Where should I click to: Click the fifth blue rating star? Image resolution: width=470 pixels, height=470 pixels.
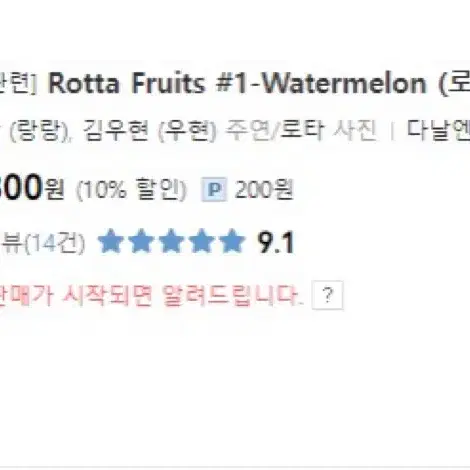coord(232,241)
